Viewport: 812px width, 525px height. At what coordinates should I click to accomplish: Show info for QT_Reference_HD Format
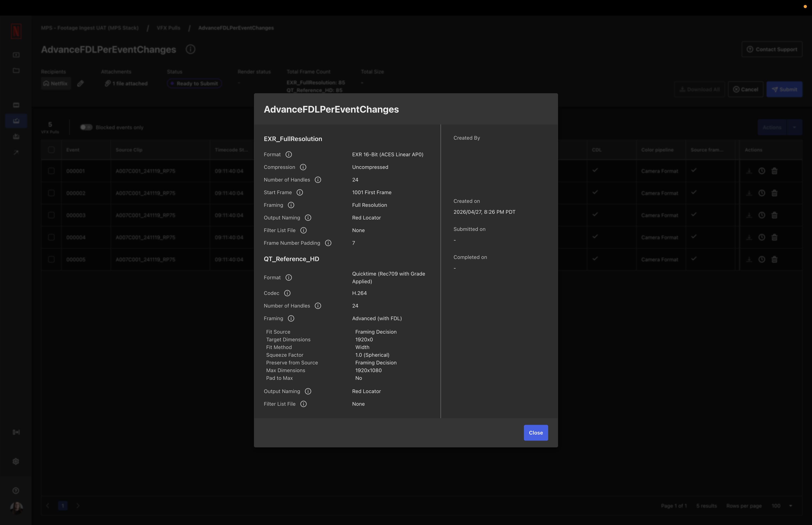pos(289,278)
